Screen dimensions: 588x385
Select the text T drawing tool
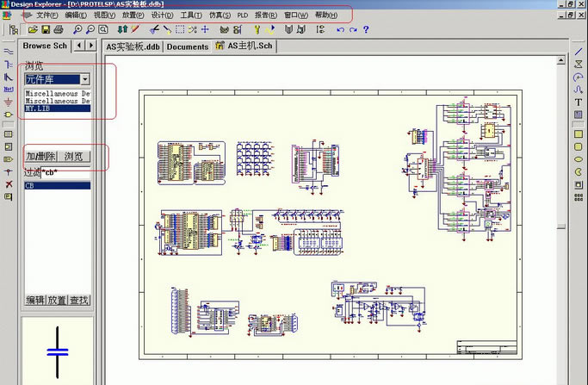pyautogui.click(x=579, y=102)
